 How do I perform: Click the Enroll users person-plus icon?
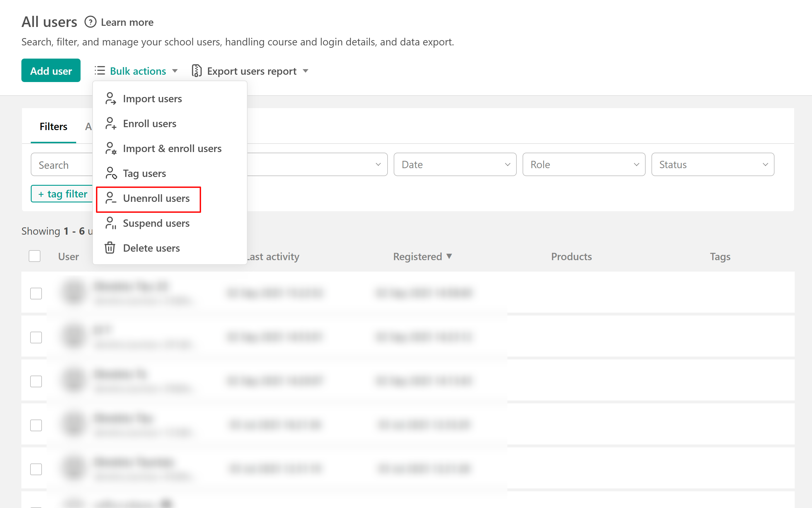[110, 124]
